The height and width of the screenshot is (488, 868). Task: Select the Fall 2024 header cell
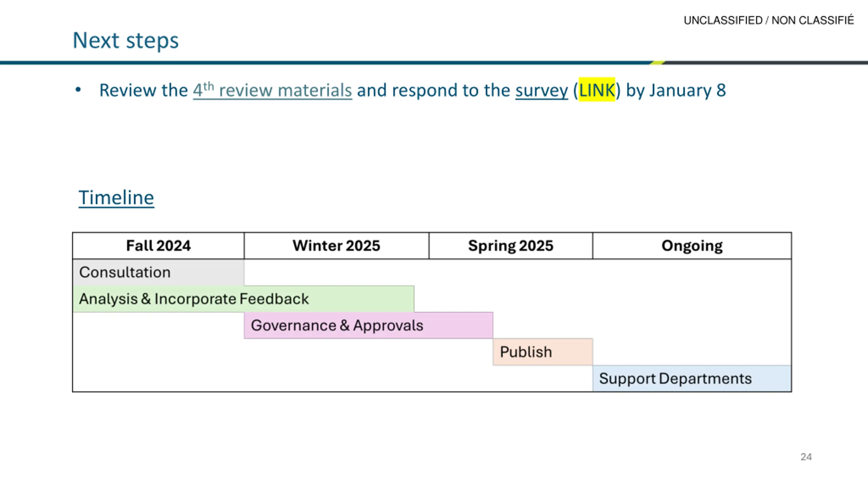(158, 246)
